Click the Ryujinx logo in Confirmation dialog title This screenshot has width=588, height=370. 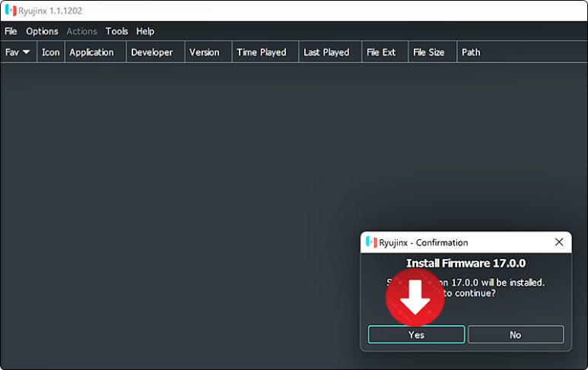coord(371,242)
